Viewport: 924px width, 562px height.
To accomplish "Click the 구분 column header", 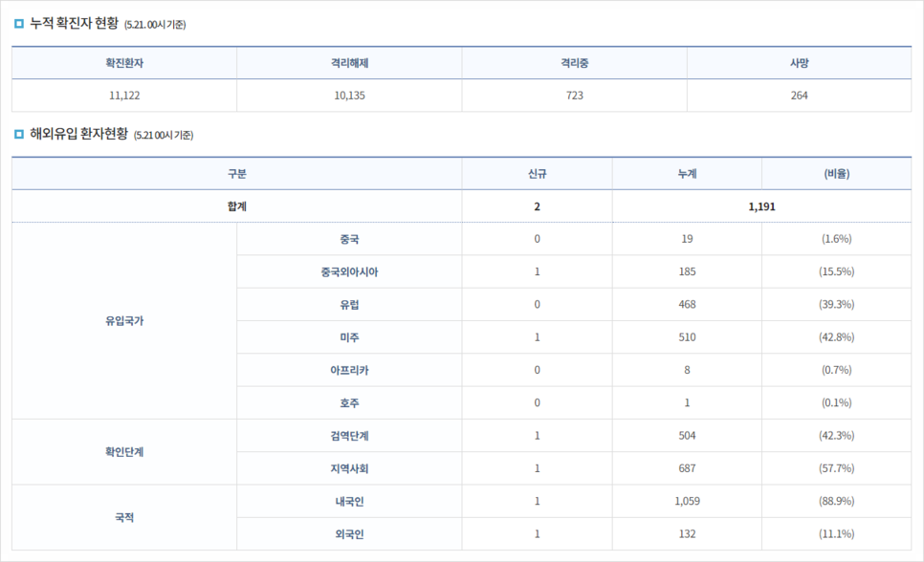I will [237, 174].
